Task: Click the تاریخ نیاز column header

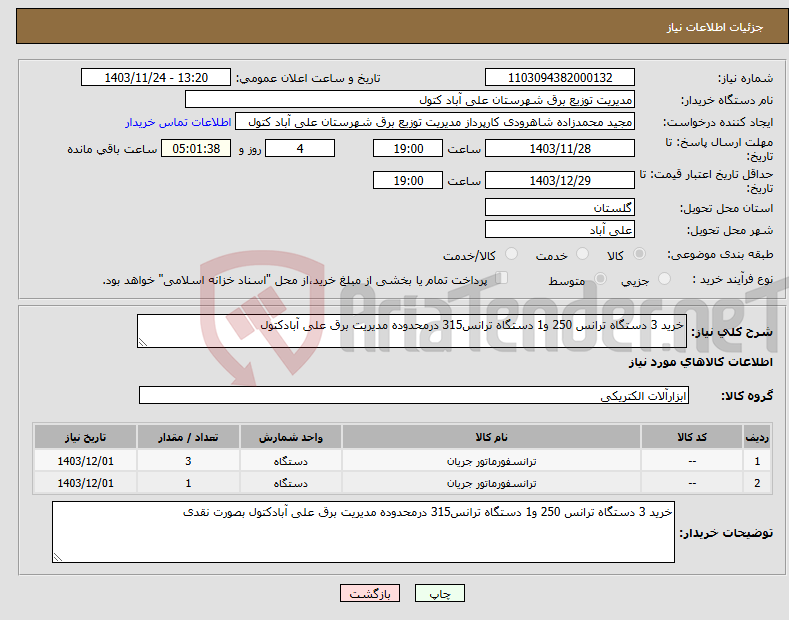Action: (x=86, y=437)
